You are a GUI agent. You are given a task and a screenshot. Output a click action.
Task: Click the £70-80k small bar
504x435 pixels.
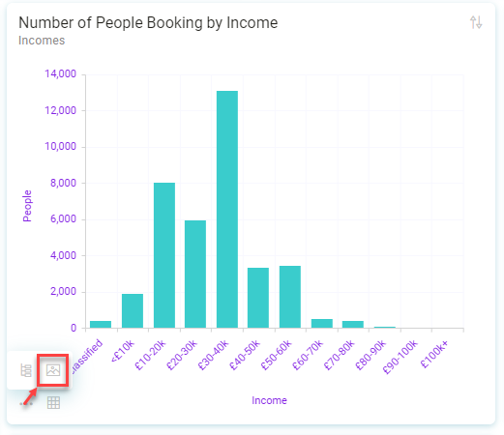tap(353, 325)
